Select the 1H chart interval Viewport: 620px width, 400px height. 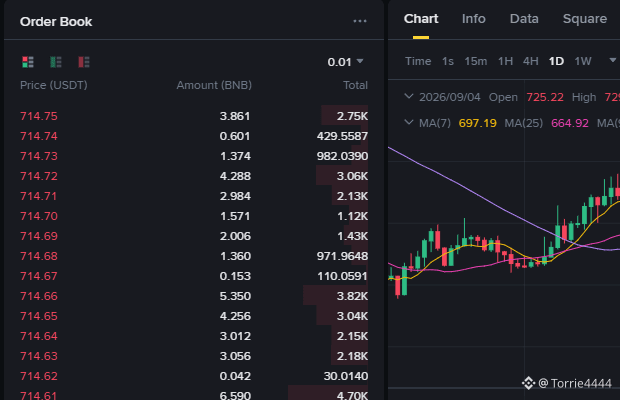505,61
